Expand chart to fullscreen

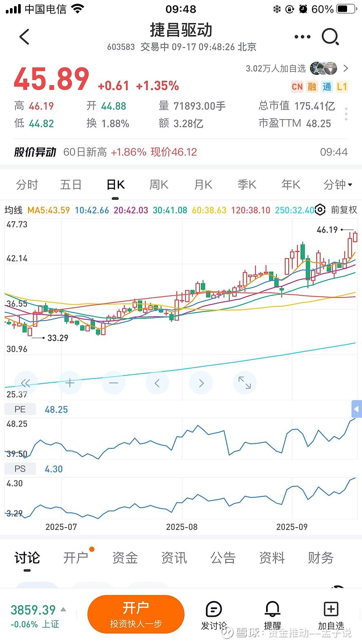coord(244,383)
